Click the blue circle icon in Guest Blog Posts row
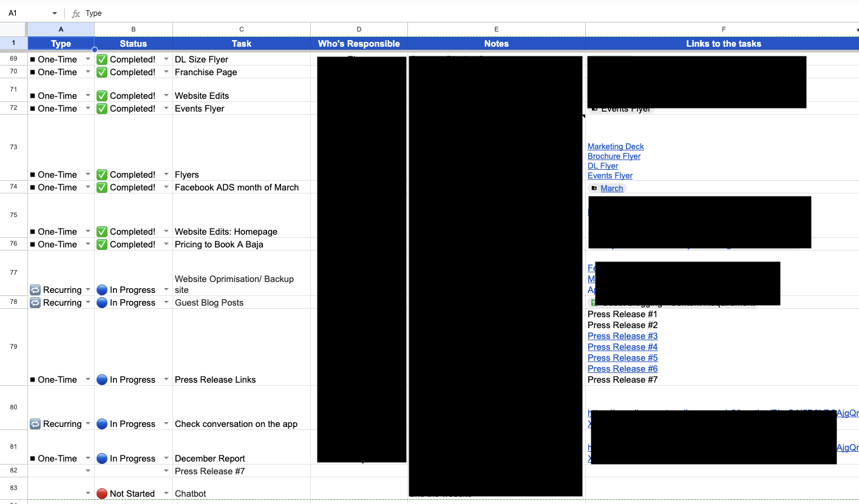The image size is (859, 504). click(102, 303)
